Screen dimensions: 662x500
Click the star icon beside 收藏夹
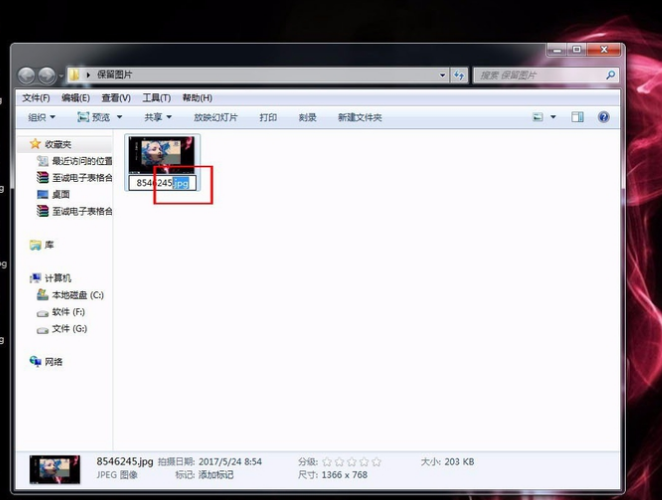(x=35, y=144)
